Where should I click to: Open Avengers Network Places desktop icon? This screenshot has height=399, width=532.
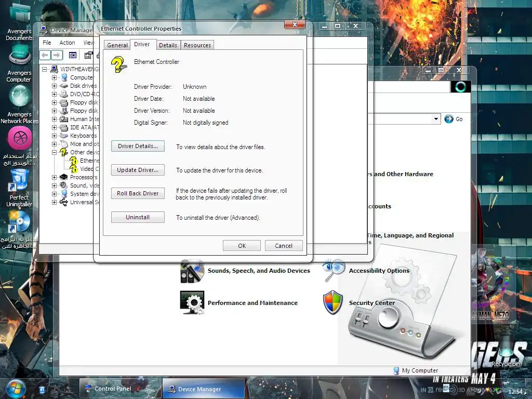(x=20, y=97)
